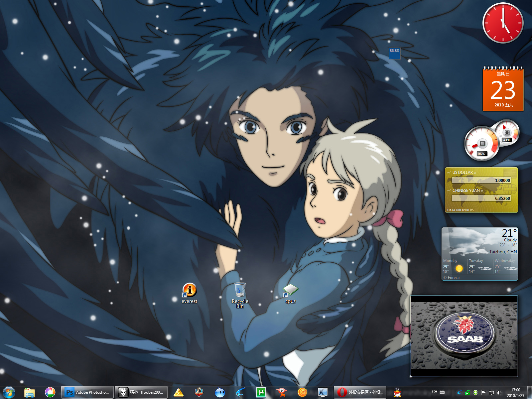Open QQ penguin icon in taskbar

[x=397, y=392]
